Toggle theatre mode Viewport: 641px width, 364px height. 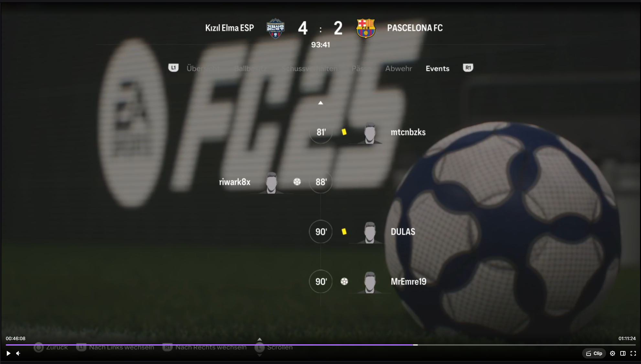pyautogui.click(x=623, y=353)
